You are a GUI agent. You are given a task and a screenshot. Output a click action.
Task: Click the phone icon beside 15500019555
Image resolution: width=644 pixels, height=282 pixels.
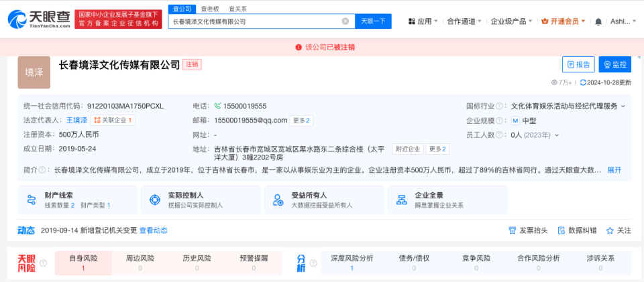[x=217, y=106]
